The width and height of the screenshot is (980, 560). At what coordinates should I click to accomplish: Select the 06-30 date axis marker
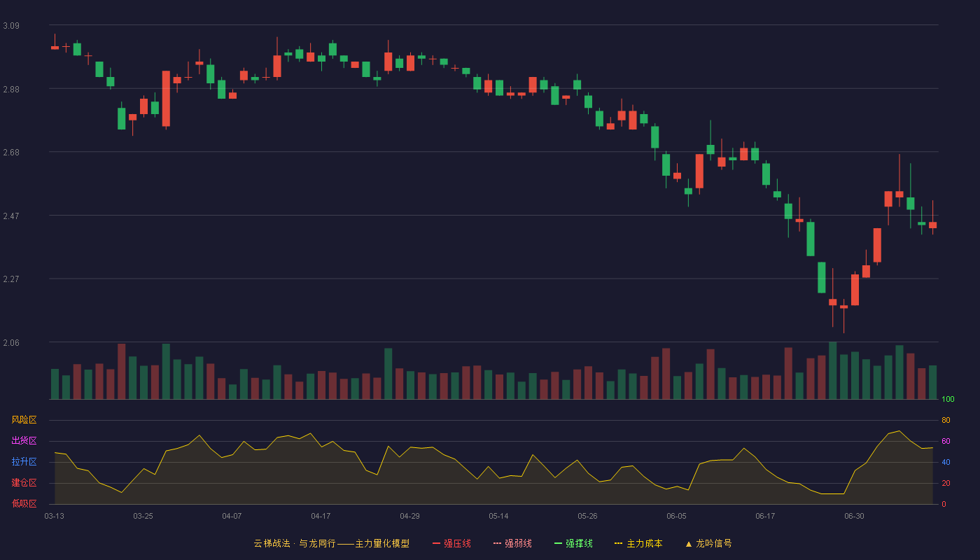(x=854, y=516)
